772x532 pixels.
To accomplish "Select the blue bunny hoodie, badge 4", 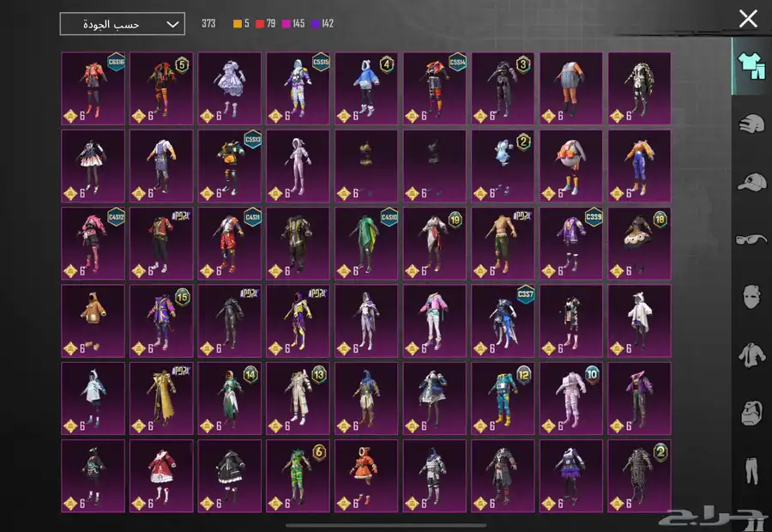I will pos(366,88).
